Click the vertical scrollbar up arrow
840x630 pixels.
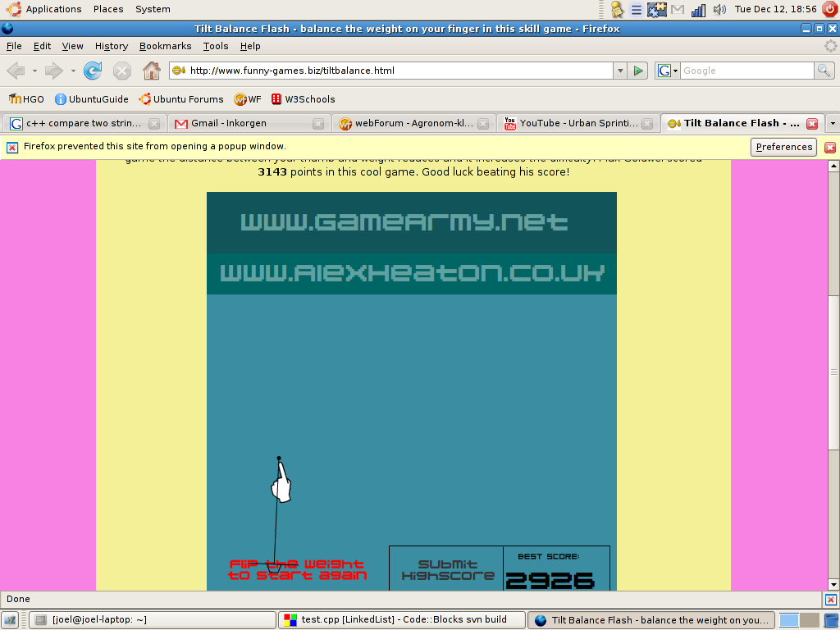point(833,166)
